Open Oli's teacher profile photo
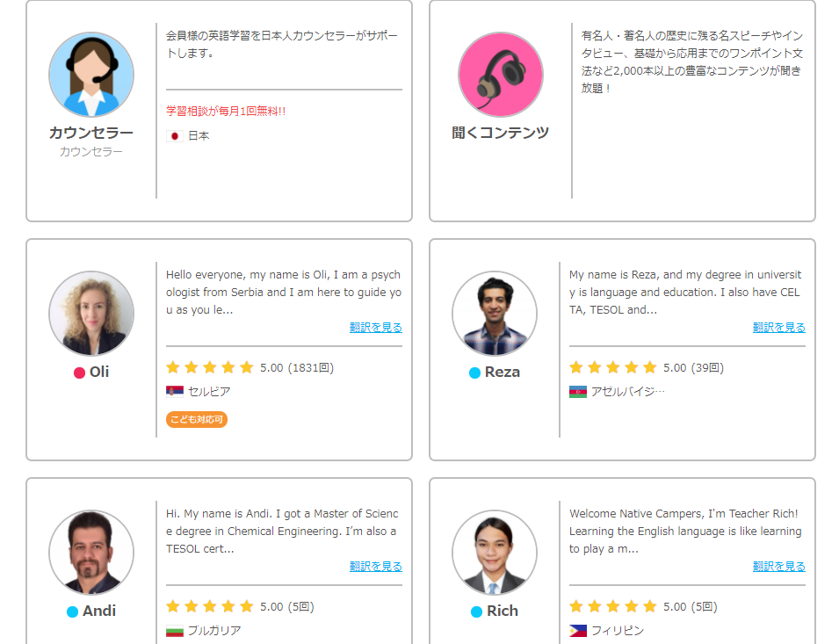The width and height of the screenshot is (839, 644). click(91, 314)
